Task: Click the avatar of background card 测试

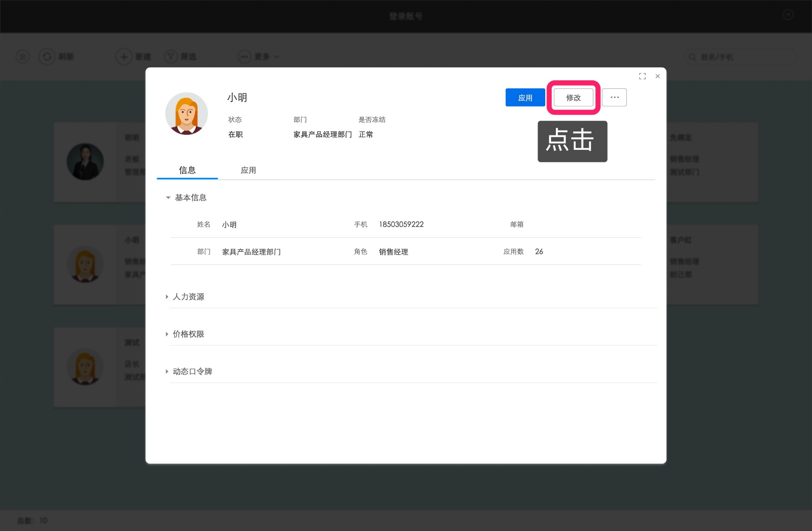Action: click(x=85, y=367)
